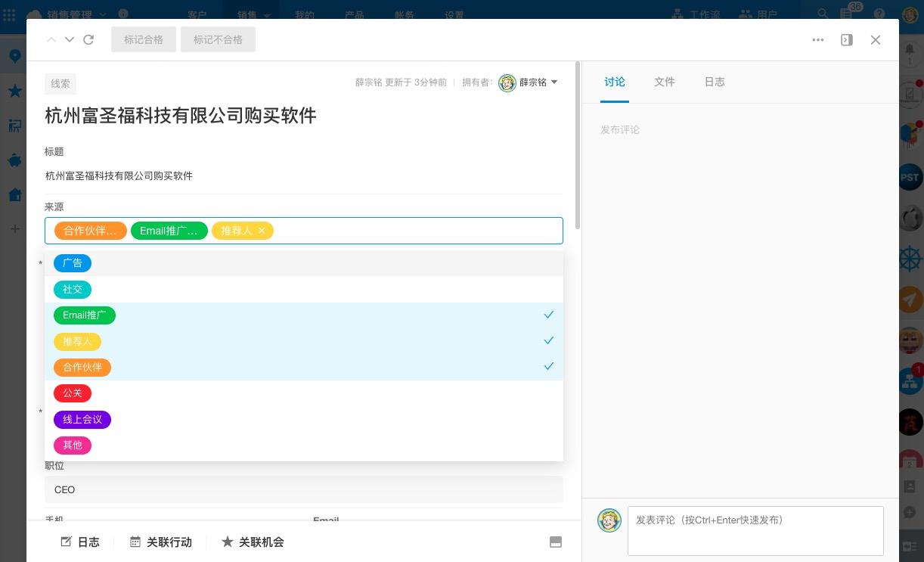Select 广告 from the source dropdown
The width and height of the screenshot is (924, 562).
click(x=73, y=263)
